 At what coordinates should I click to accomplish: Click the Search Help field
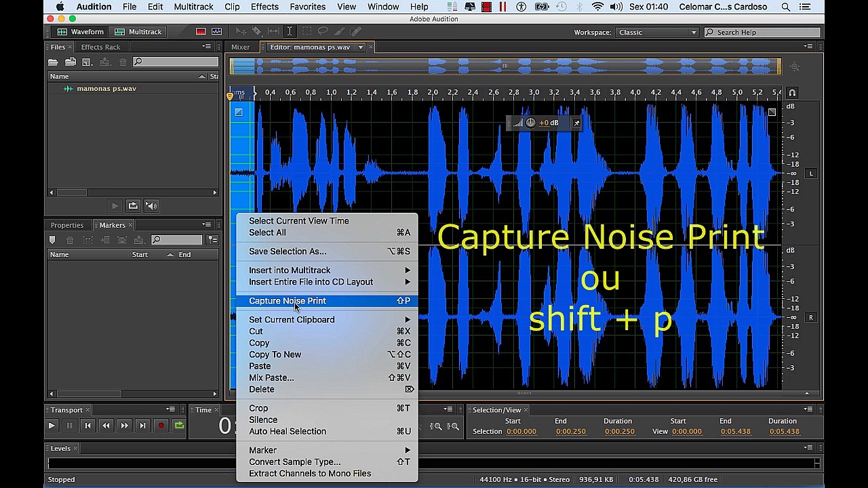click(x=763, y=32)
